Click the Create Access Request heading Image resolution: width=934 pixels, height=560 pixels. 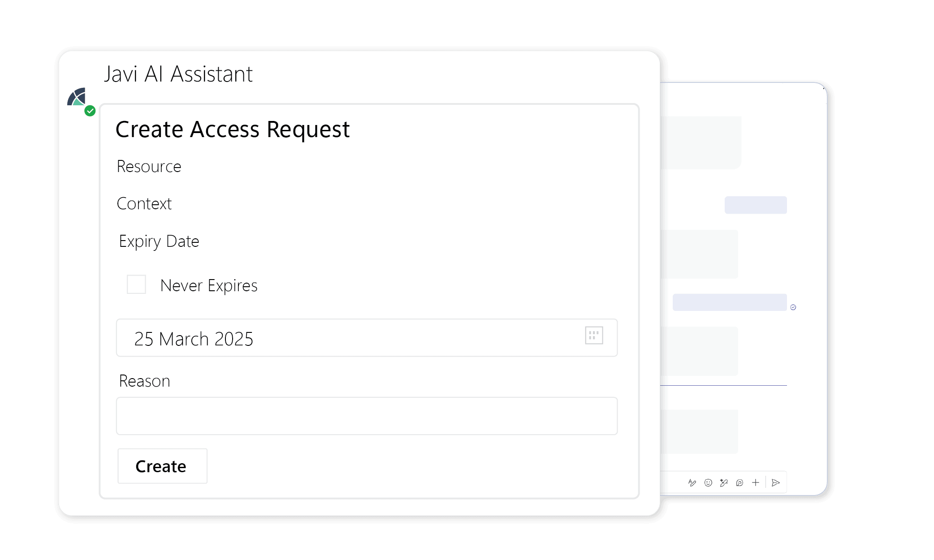tap(232, 129)
